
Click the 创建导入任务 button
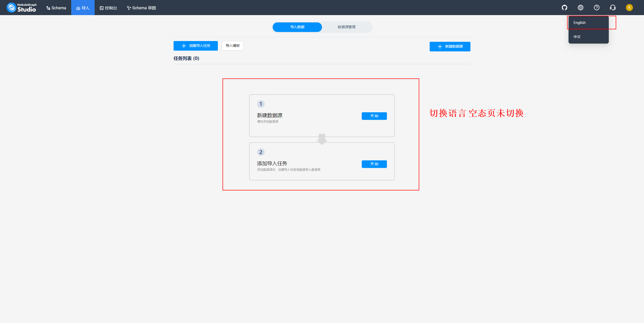(x=195, y=46)
